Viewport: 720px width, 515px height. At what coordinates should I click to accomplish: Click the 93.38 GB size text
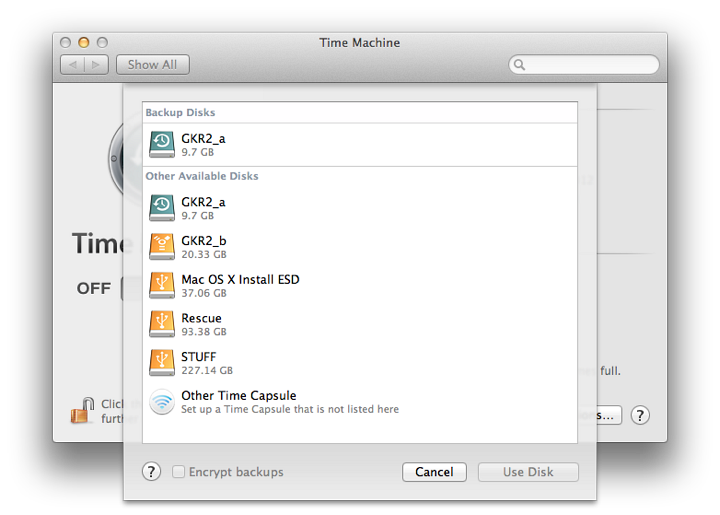point(204,332)
